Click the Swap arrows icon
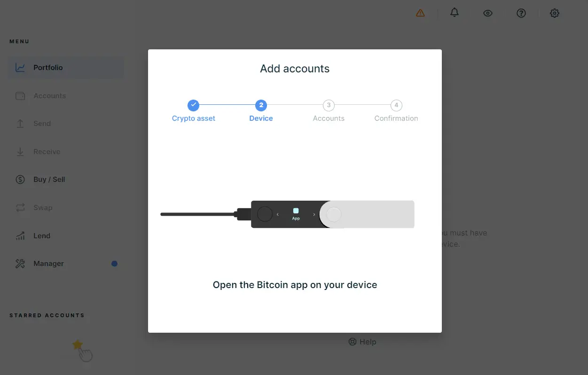The height and width of the screenshot is (375, 588). 20,208
